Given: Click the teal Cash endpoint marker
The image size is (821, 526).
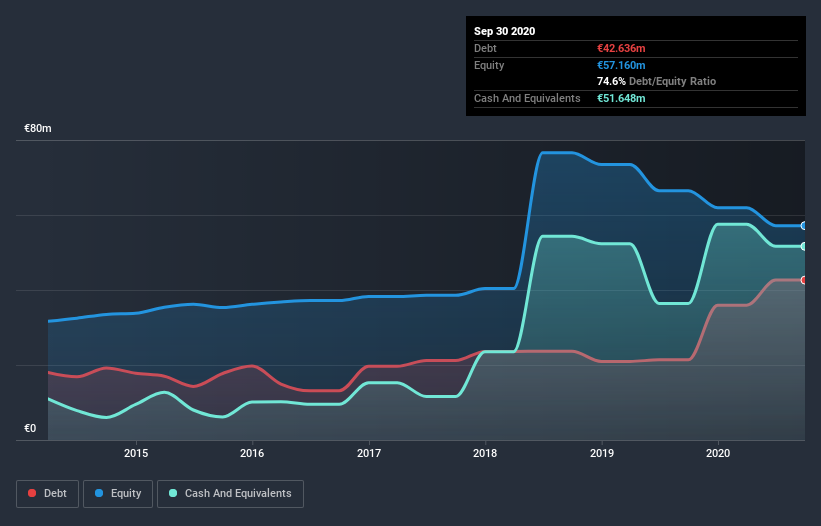Looking at the screenshot, I should click(x=804, y=246).
